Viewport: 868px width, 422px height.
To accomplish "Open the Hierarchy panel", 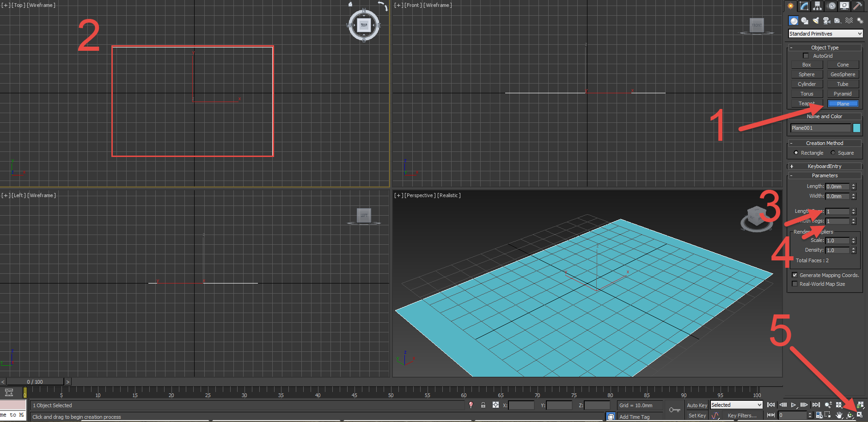I will 817,6.
